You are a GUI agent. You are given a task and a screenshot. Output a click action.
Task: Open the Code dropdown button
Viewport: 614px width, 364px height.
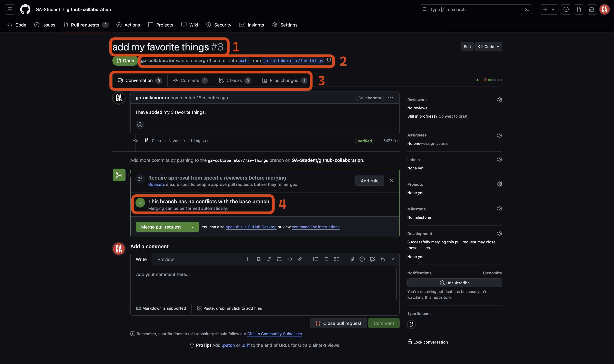pos(488,46)
